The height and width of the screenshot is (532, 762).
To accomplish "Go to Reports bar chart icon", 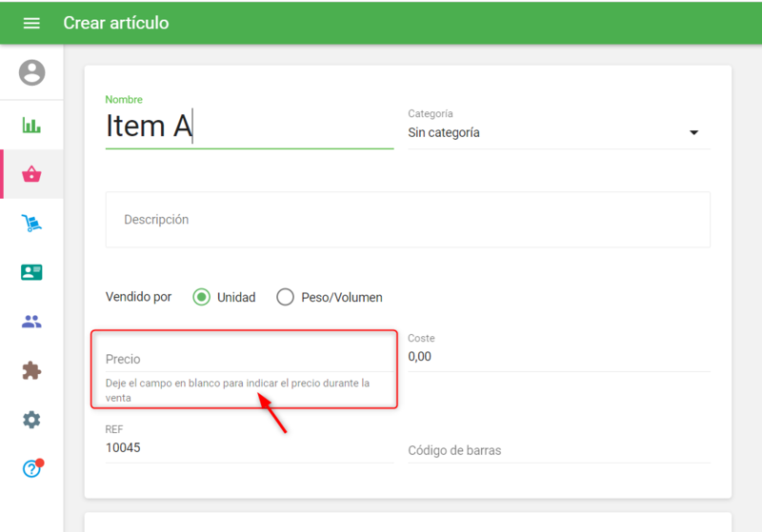I will [31, 126].
